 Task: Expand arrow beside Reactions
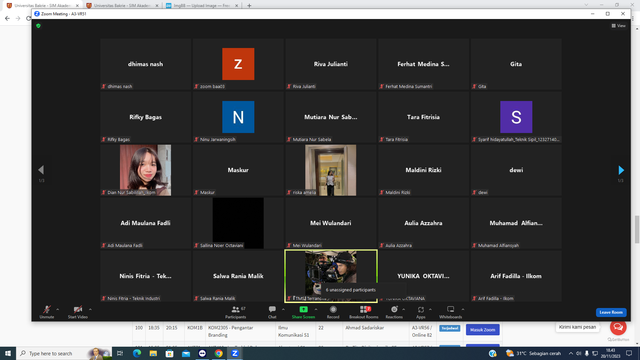tap(404, 309)
